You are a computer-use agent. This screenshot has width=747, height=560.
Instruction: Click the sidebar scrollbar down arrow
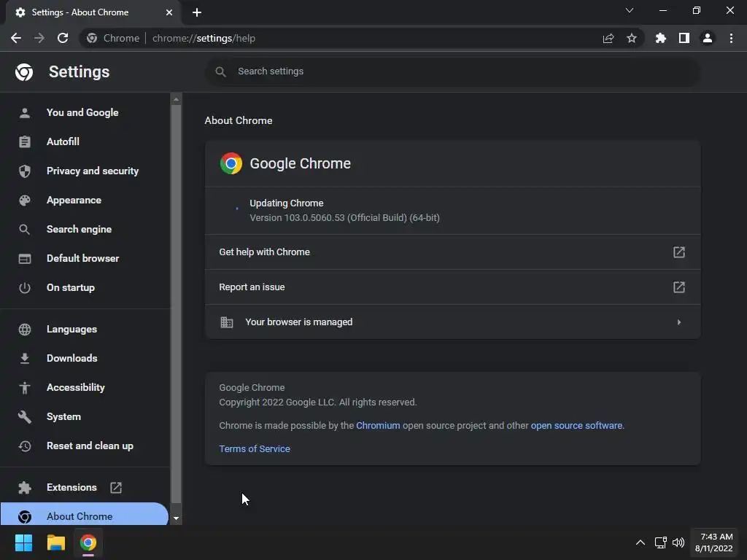point(176,518)
